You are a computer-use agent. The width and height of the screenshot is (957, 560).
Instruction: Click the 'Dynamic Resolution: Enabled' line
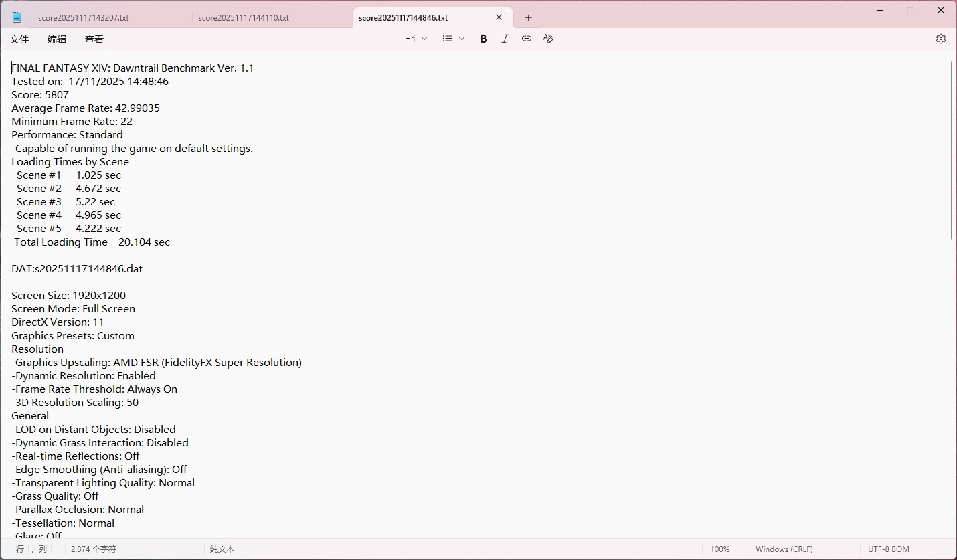(x=84, y=375)
